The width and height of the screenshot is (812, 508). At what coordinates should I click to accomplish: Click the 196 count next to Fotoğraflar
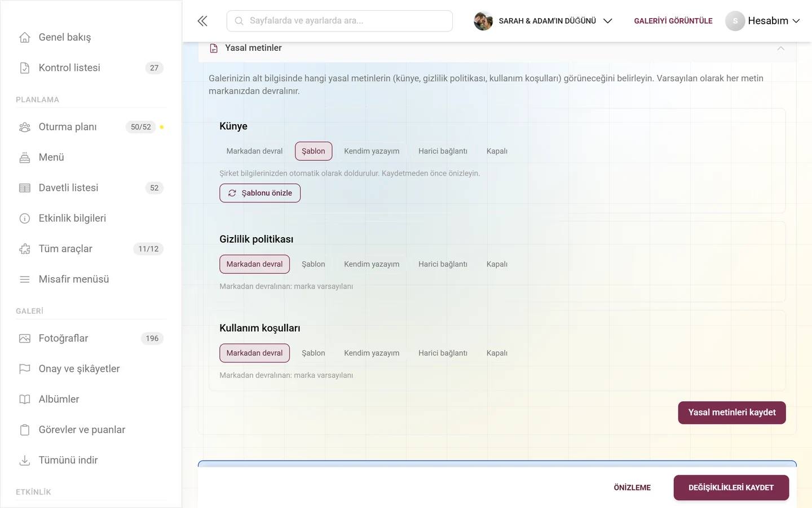pos(152,339)
